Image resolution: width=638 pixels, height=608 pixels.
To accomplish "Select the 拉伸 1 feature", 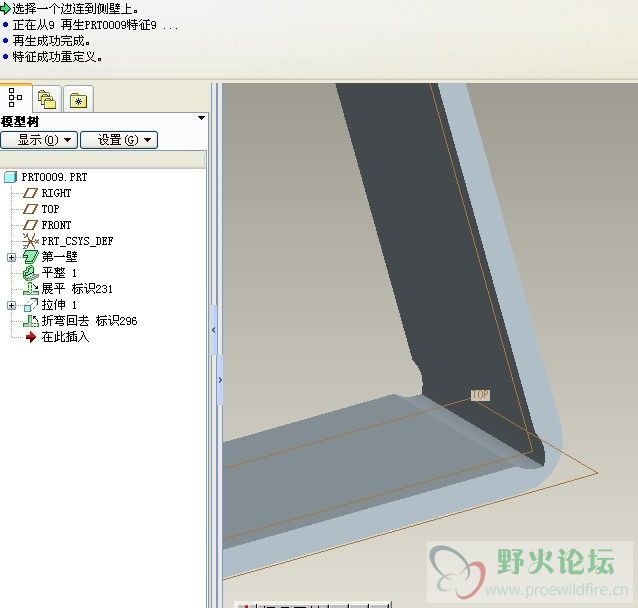I will tap(59, 305).
